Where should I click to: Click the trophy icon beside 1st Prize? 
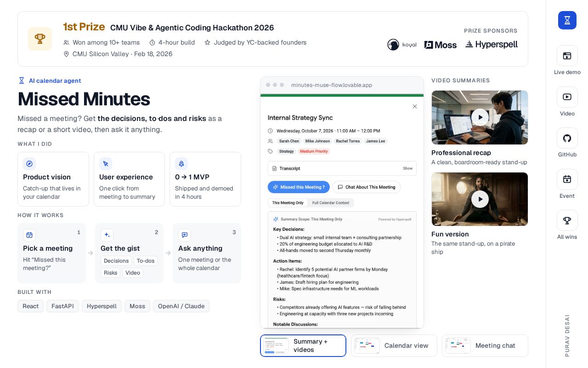pos(40,39)
